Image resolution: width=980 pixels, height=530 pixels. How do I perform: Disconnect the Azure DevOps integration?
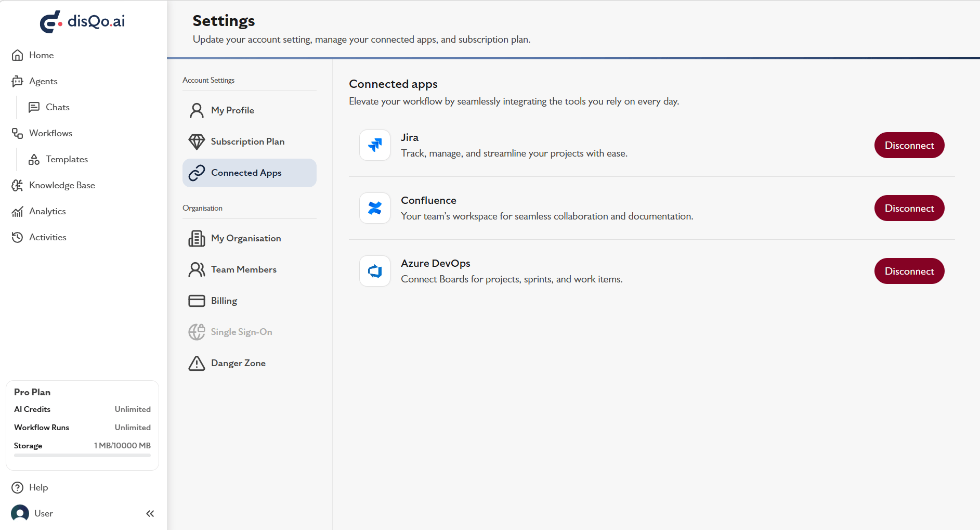(909, 271)
